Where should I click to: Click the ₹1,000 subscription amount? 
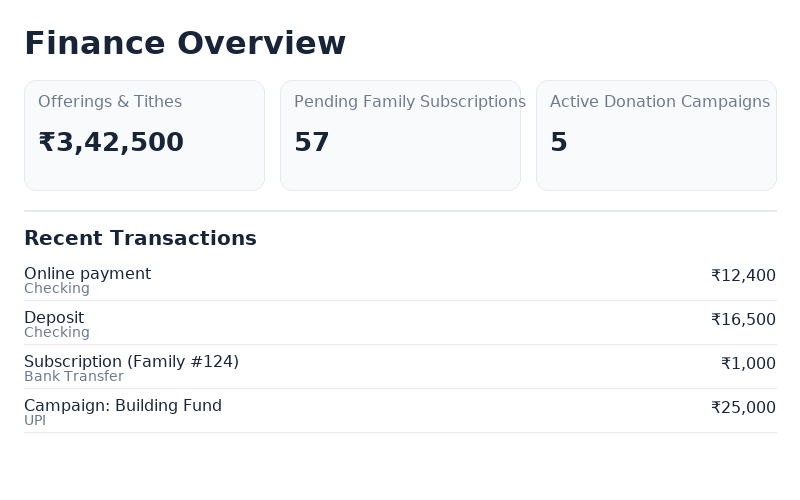coord(748,364)
